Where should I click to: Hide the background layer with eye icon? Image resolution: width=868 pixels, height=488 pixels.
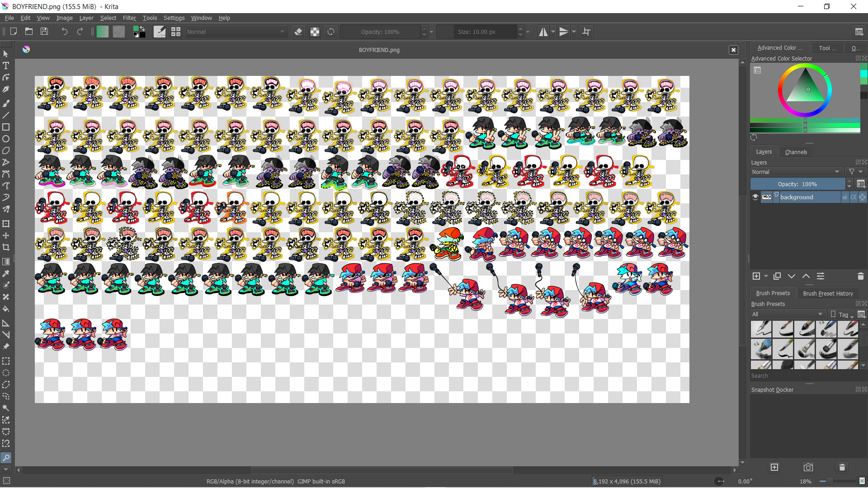point(755,197)
